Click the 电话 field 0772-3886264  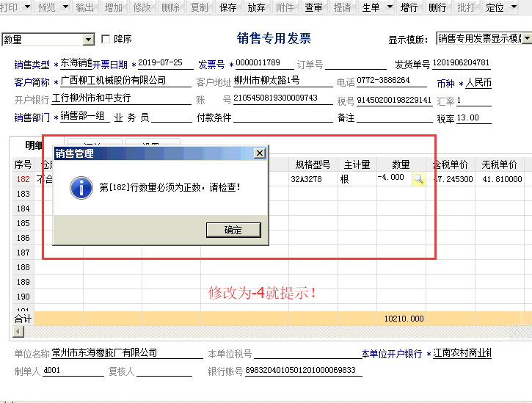click(392, 81)
